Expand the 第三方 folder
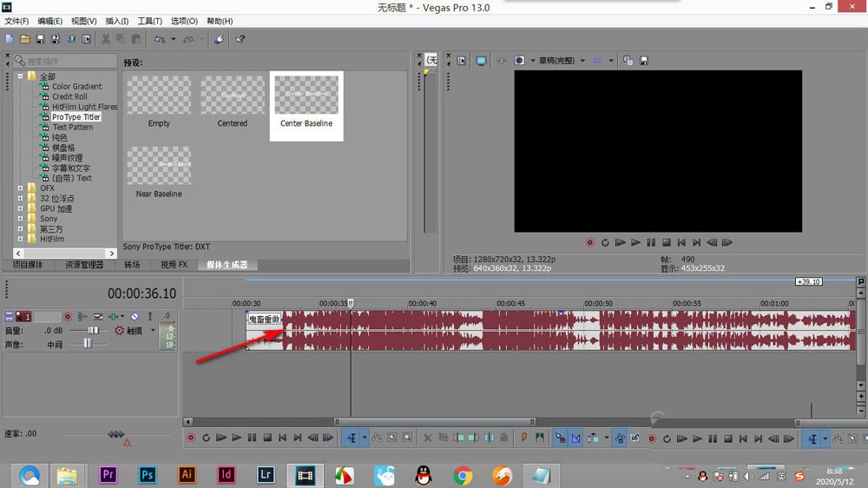Viewport: 868px width, 488px height. [x=20, y=228]
